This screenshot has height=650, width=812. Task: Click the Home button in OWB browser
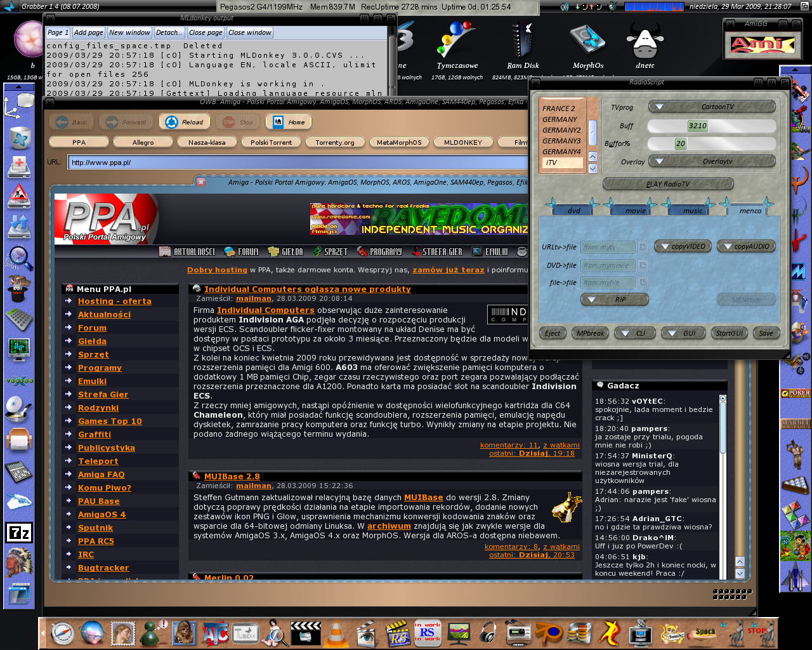tap(288, 122)
